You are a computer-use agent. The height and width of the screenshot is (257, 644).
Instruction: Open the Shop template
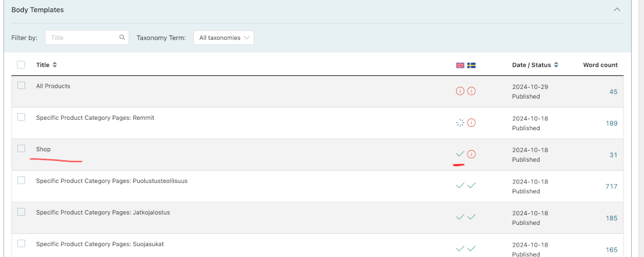pyautogui.click(x=43, y=149)
